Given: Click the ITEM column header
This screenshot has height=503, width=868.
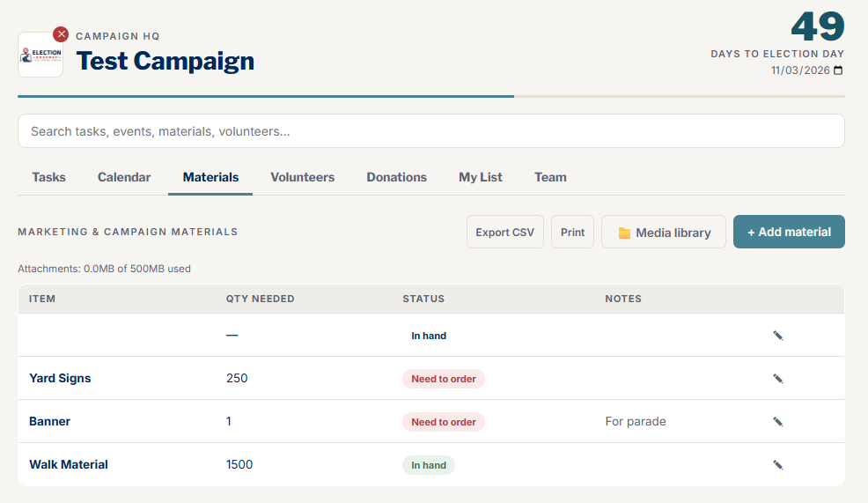Looking at the screenshot, I should click(x=42, y=299).
